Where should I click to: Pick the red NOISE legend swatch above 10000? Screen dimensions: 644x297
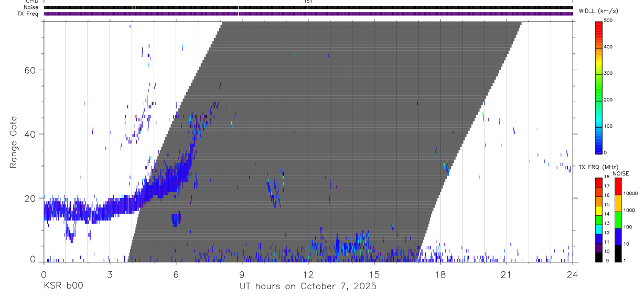[x=617, y=186]
